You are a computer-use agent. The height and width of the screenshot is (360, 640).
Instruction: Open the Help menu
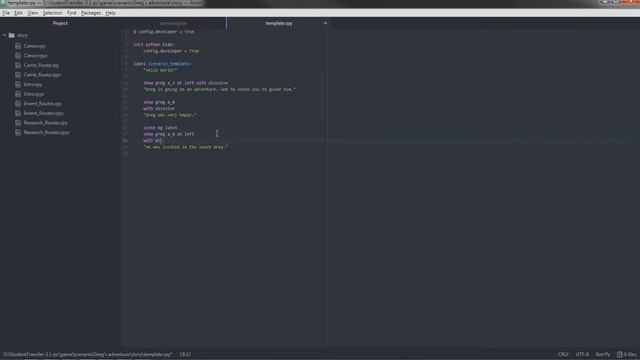click(110, 13)
